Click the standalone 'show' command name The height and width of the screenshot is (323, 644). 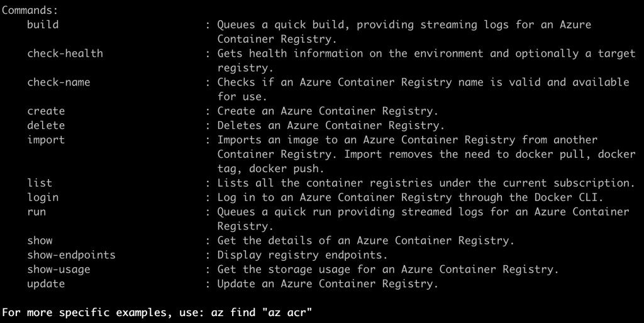(40, 241)
